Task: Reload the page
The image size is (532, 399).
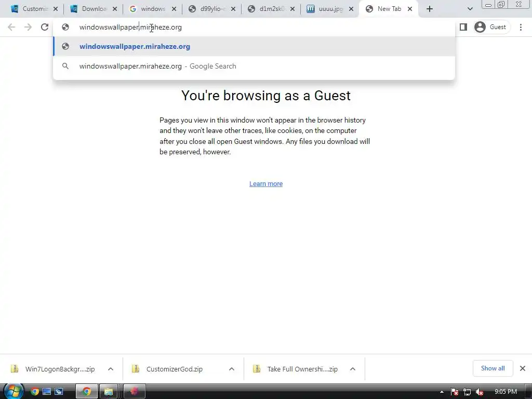Action: click(45, 27)
